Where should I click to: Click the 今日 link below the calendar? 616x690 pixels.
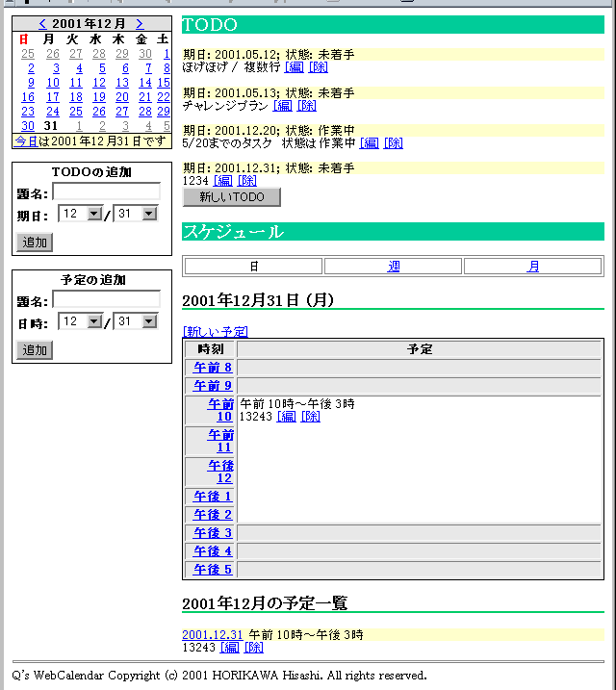[x=26, y=141]
